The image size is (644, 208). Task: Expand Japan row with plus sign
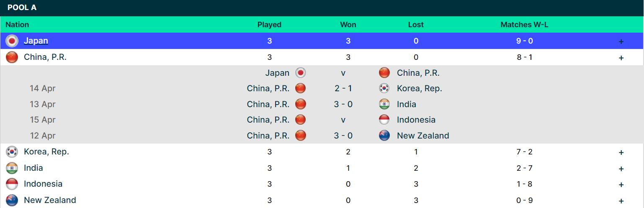pos(621,41)
